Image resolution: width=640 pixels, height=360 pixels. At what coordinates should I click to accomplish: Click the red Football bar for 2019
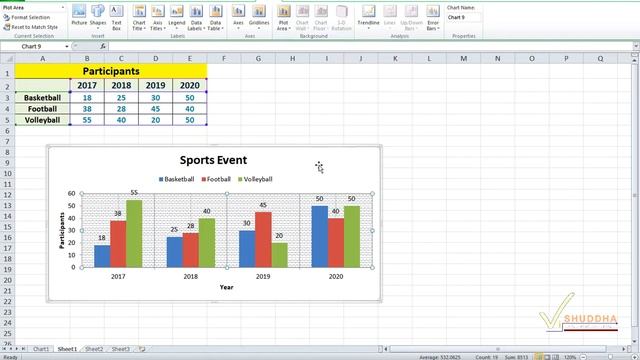(x=263, y=240)
